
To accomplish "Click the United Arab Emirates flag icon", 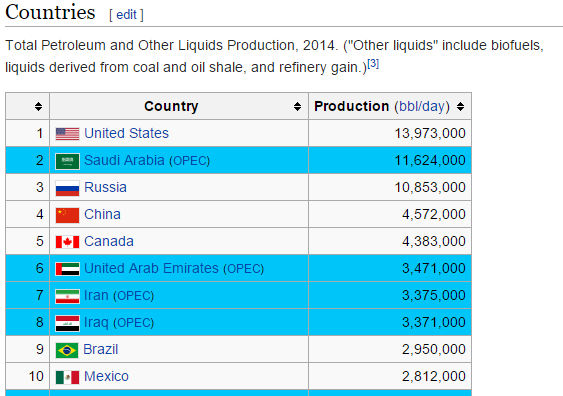I will click(x=68, y=269).
